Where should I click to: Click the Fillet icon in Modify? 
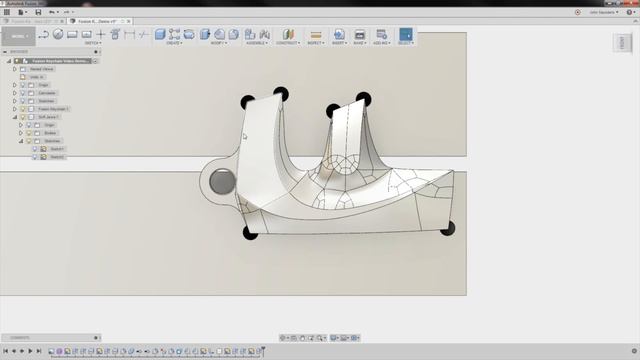pyautogui.click(x=220, y=34)
